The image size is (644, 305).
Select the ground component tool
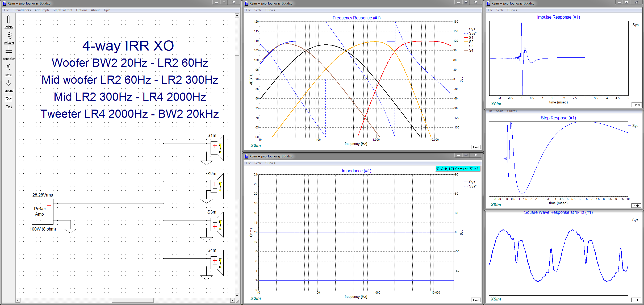(9, 86)
